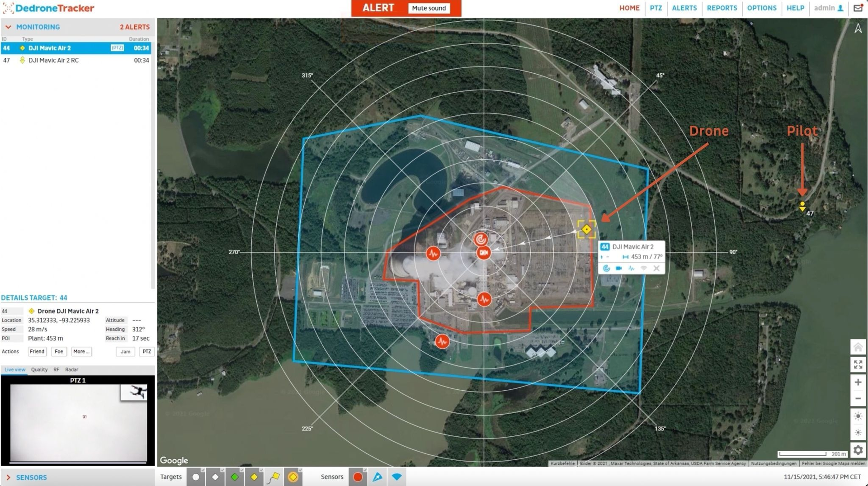Viewport: 868px width, 486px height.
Task: Open the mail envelope icon
Action: (x=858, y=8)
